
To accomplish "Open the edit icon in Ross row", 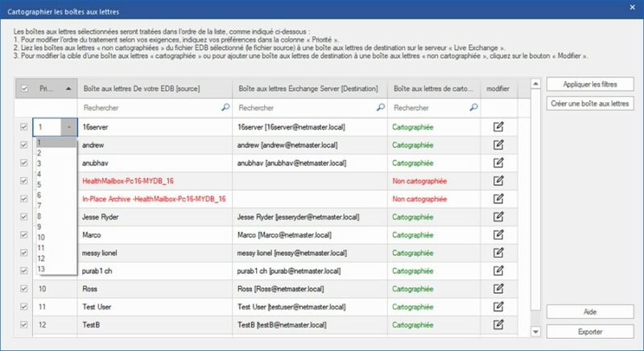I will pyautogui.click(x=498, y=288).
